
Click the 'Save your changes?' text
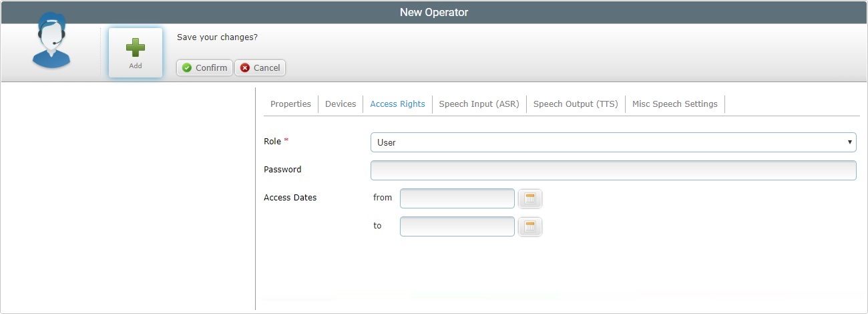point(217,37)
